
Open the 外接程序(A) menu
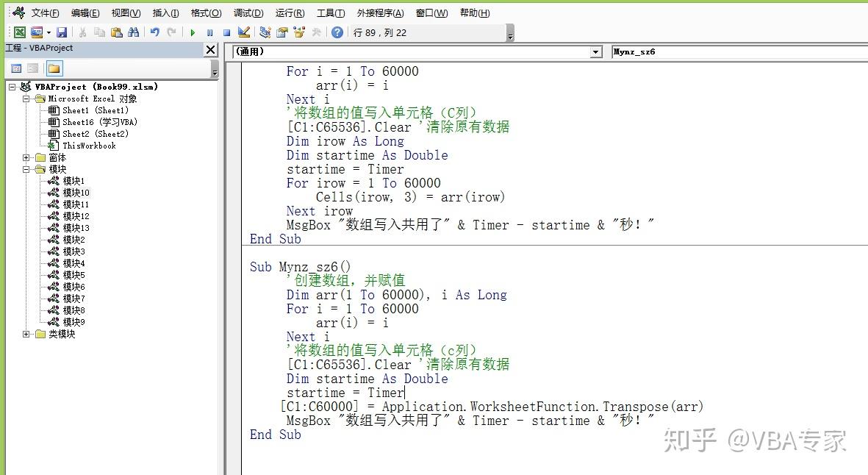pyautogui.click(x=380, y=12)
